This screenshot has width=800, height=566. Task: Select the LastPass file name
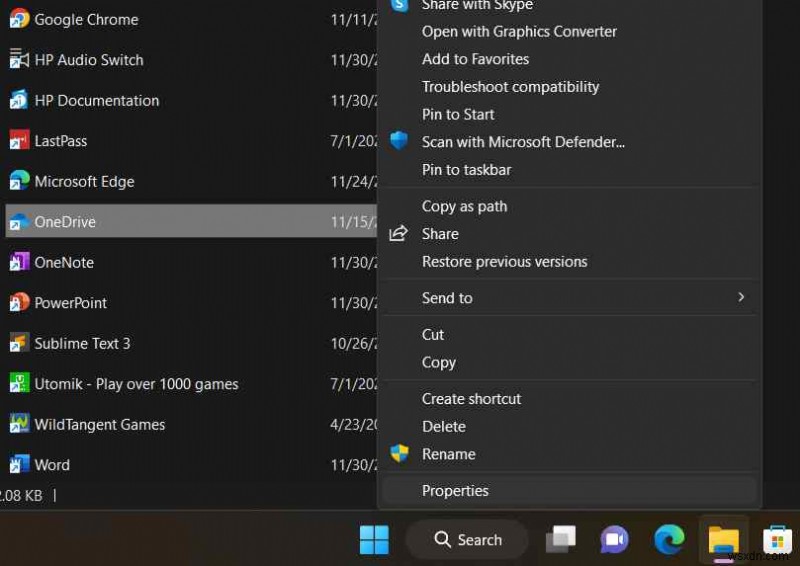(61, 141)
